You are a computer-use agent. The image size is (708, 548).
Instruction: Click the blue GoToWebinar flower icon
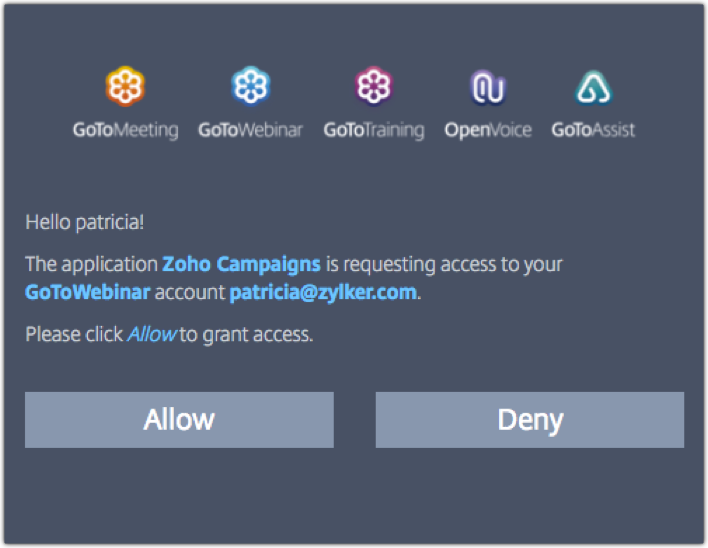coord(249,88)
